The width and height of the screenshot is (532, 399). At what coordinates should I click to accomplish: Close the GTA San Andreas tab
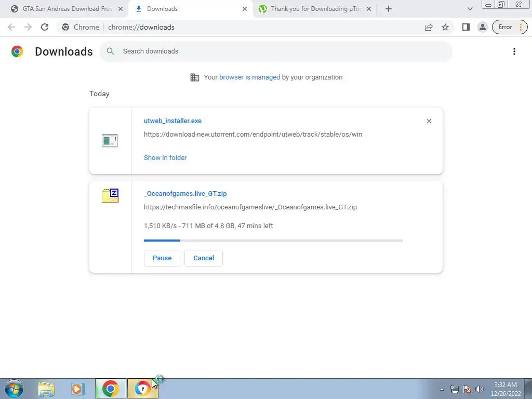pos(121,9)
